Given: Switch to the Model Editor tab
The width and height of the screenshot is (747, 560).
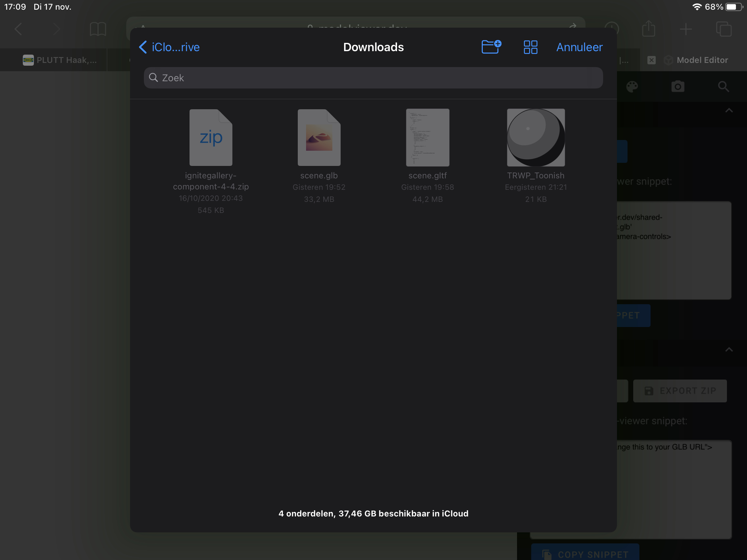Looking at the screenshot, I should pos(701,60).
